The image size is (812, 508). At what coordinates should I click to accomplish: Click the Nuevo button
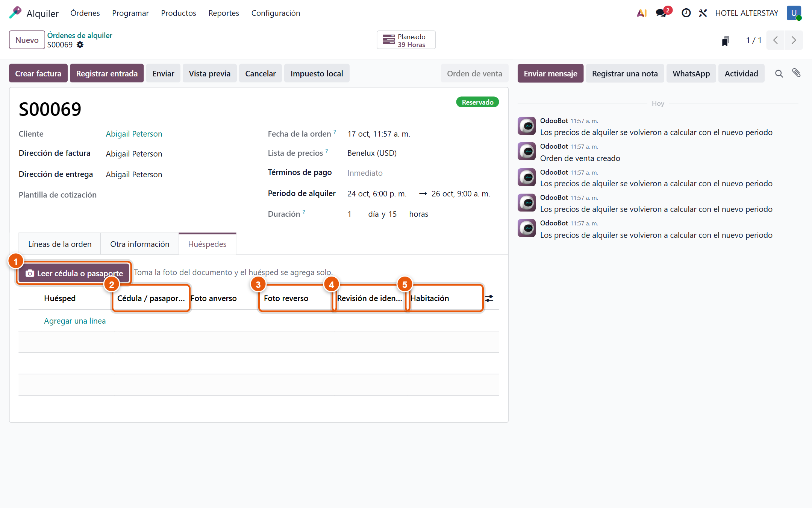(x=27, y=40)
